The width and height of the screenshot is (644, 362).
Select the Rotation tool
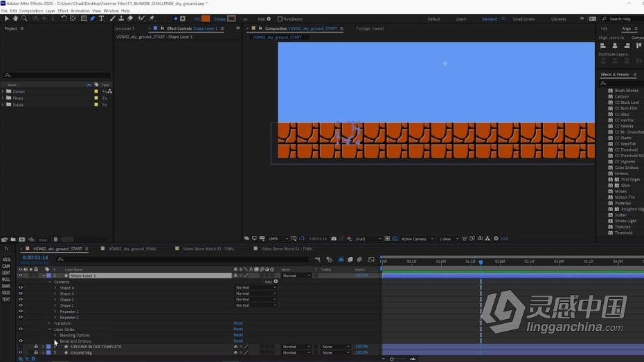tap(64, 19)
